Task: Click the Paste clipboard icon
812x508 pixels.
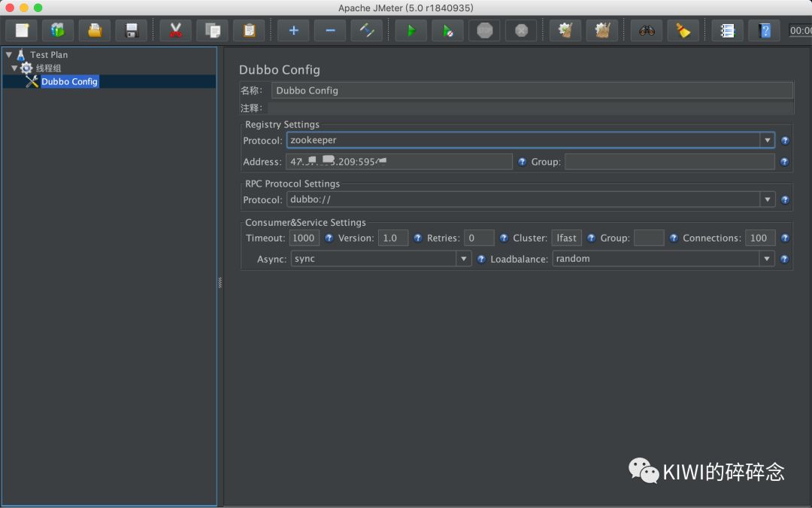Action: (x=249, y=31)
